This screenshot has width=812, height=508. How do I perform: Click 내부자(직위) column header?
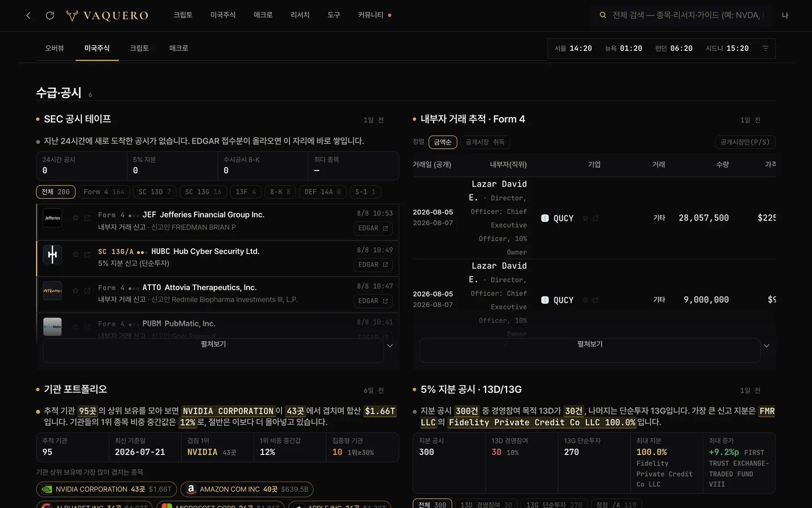click(x=508, y=164)
